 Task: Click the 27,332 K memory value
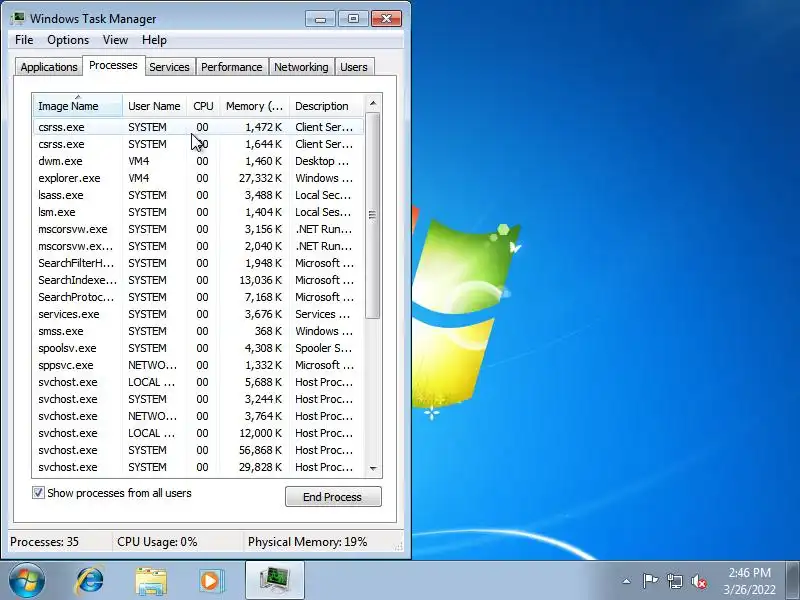[x=260, y=178]
